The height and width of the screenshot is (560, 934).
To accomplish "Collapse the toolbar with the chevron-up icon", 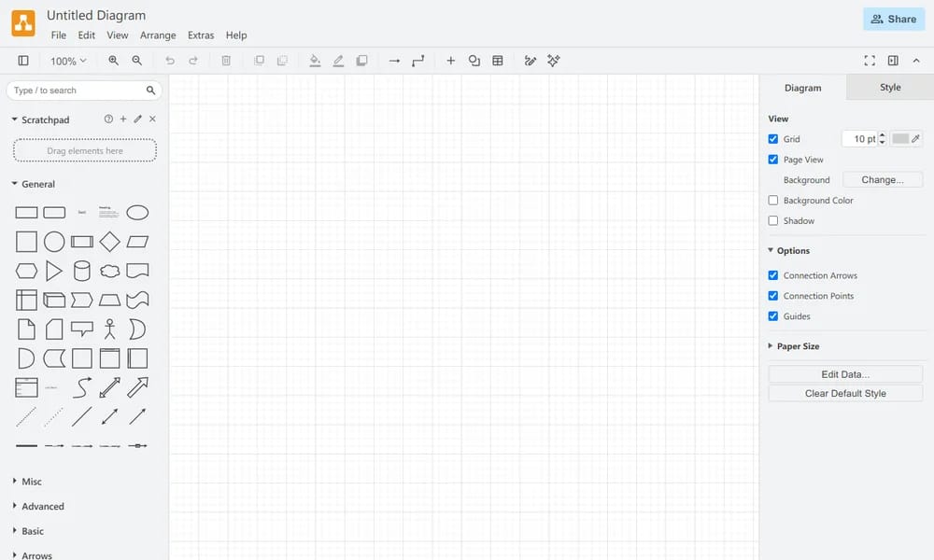I will pos(916,61).
